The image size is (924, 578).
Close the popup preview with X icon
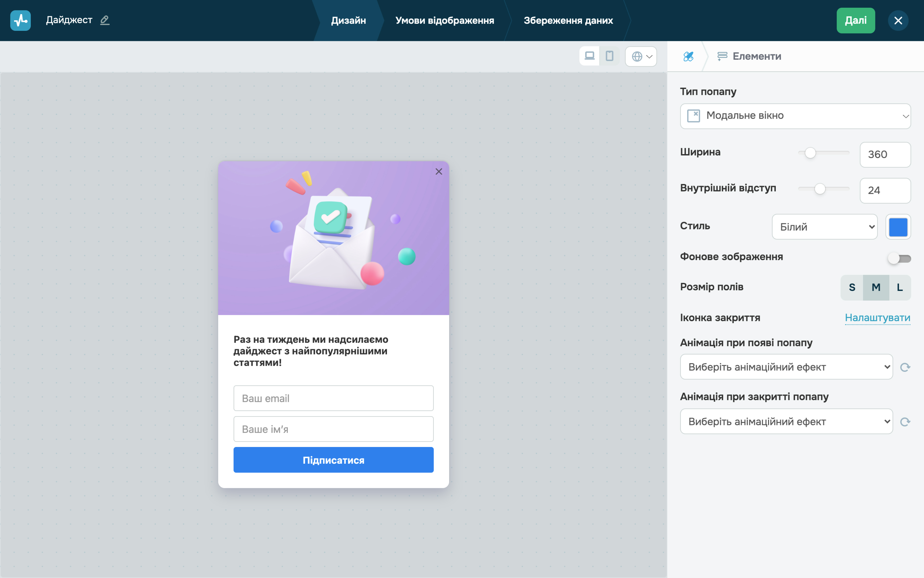click(439, 172)
